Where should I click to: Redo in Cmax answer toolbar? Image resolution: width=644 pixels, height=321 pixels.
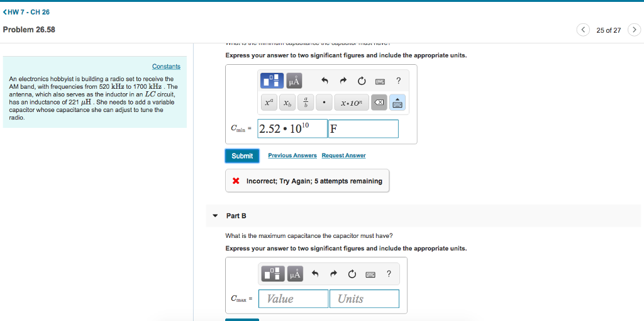(x=333, y=274)
